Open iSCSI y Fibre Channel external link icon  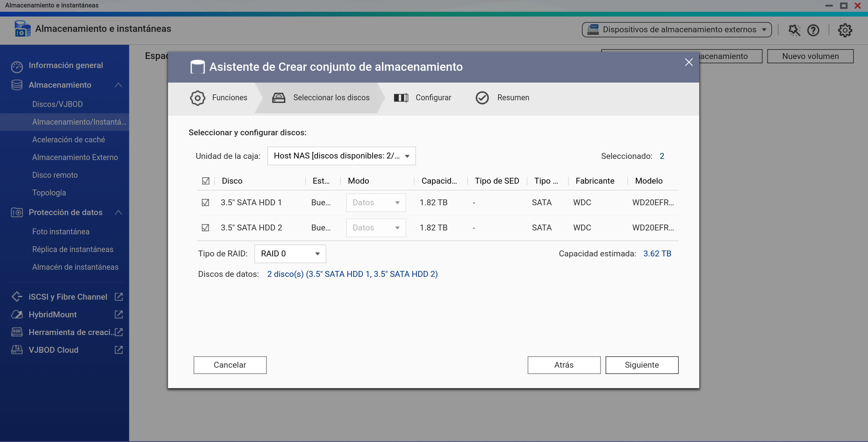[x=118, y=297]
